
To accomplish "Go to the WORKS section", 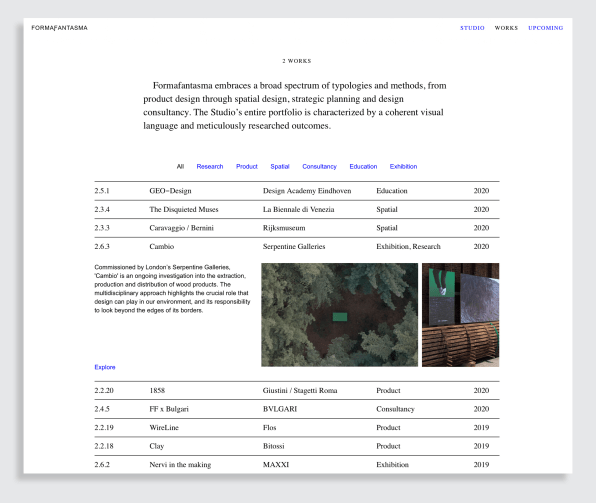I will coord(506,28).
